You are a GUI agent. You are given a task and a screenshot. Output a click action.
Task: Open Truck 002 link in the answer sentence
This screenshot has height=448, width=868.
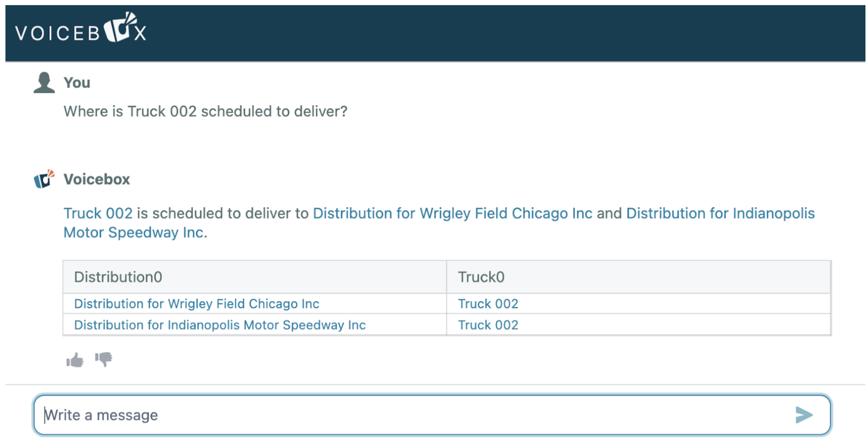coord(98,213)
